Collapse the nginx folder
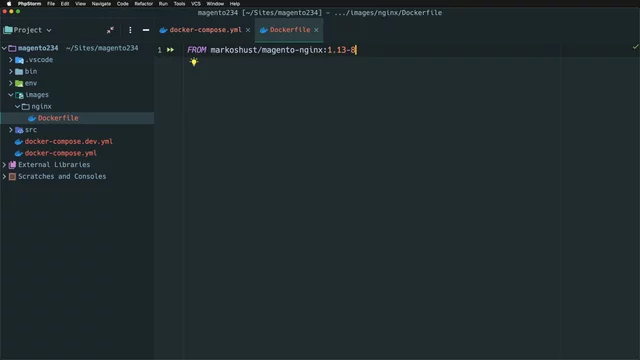 click(x=18, y=107)
